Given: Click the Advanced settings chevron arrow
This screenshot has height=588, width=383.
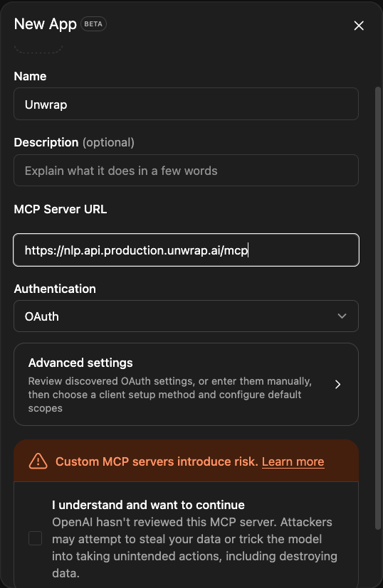Looking at the screenshot, I should tap(337, 385).
